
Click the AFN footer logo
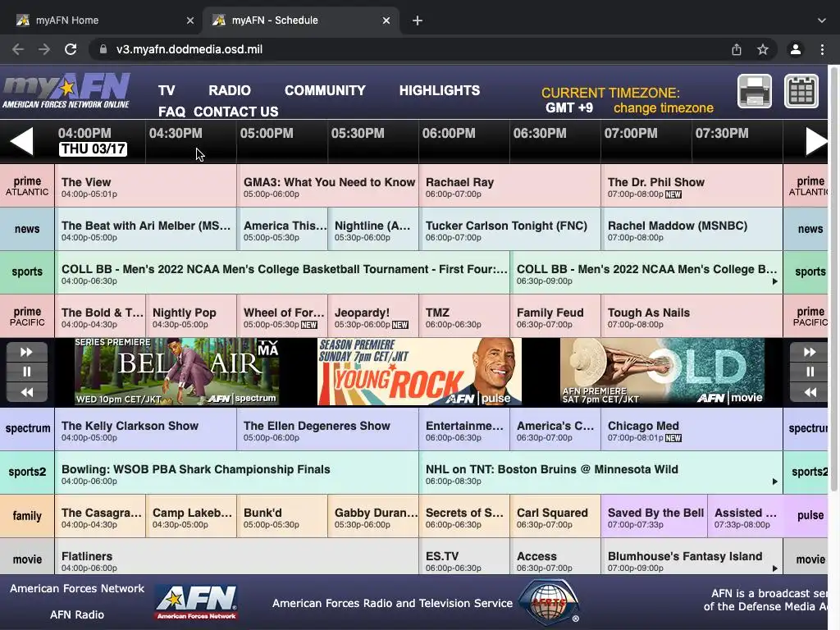[x=197, y=602]
